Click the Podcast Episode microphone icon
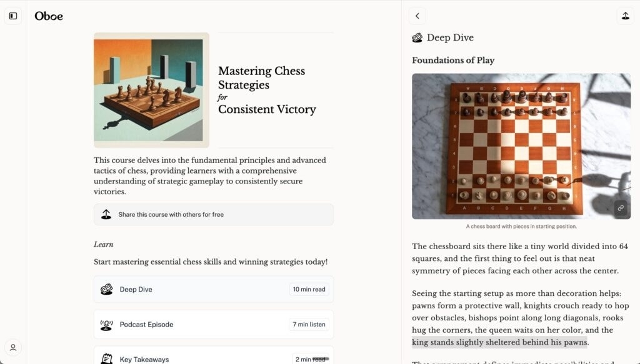640x364 pixels. 107,325
